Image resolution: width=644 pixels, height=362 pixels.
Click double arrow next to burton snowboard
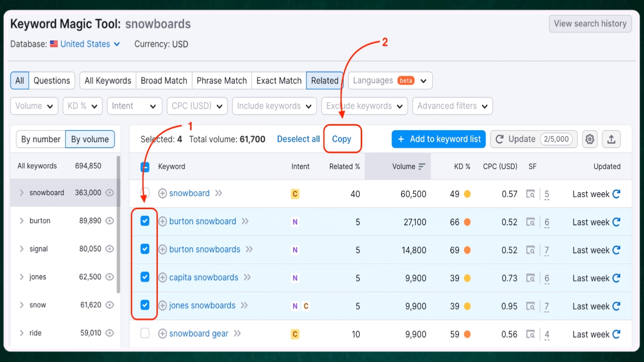click(245, 221)
